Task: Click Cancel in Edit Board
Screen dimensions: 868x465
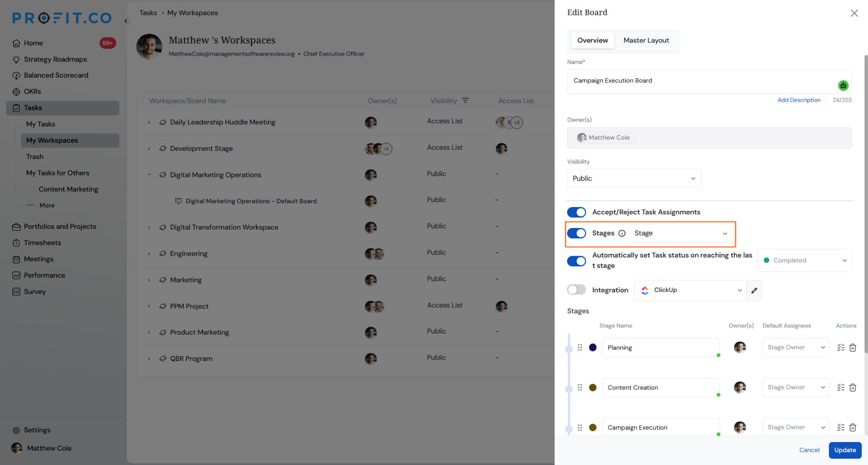Action: click(x=809, y=450)
